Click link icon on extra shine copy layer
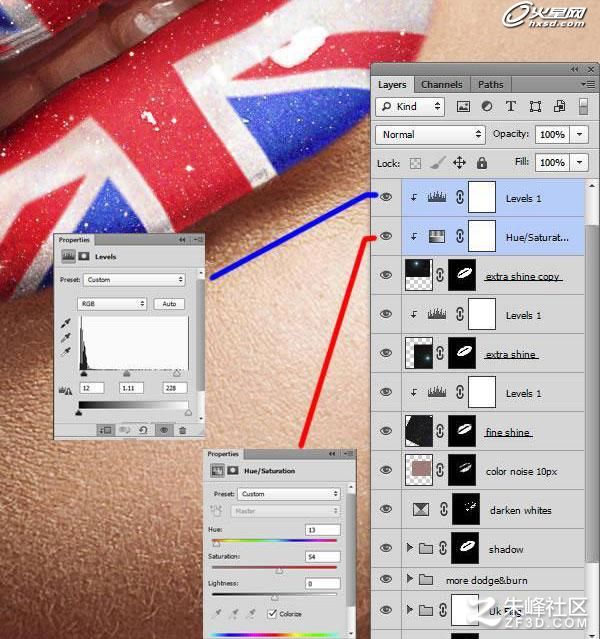This screenshot has width=600, height=639. coord(440,275)
